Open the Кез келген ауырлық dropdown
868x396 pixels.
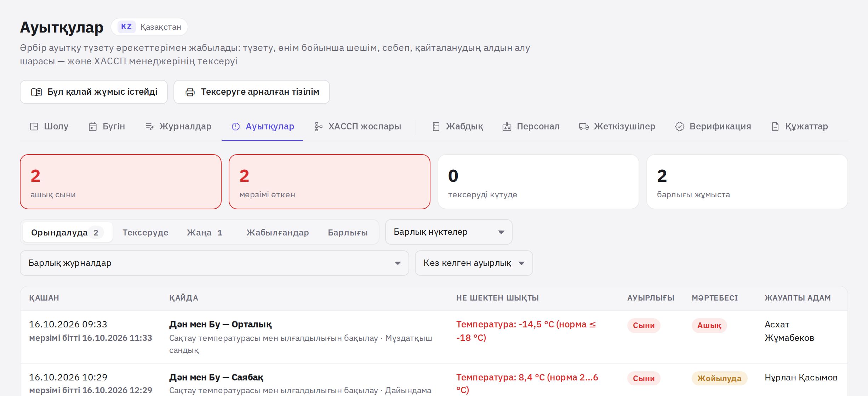(x=474, y=263)
